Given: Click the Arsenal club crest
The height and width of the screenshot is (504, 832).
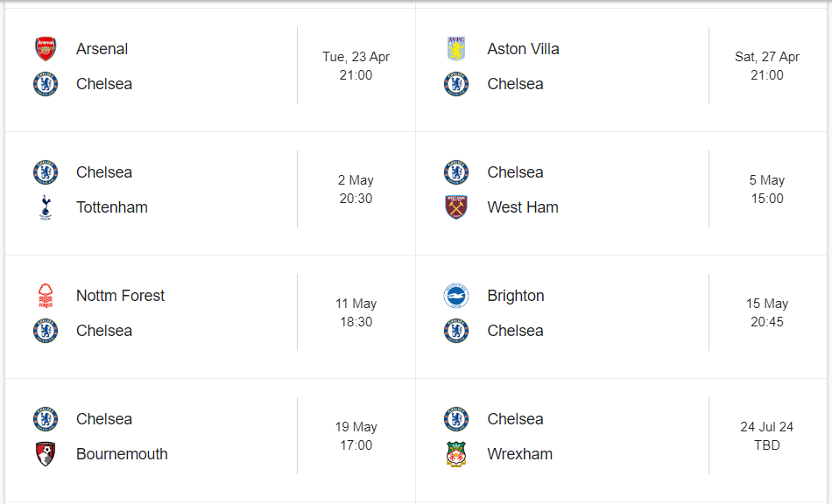Looking at the screenshot, I should pyautogui.click(x=46, y=49).
